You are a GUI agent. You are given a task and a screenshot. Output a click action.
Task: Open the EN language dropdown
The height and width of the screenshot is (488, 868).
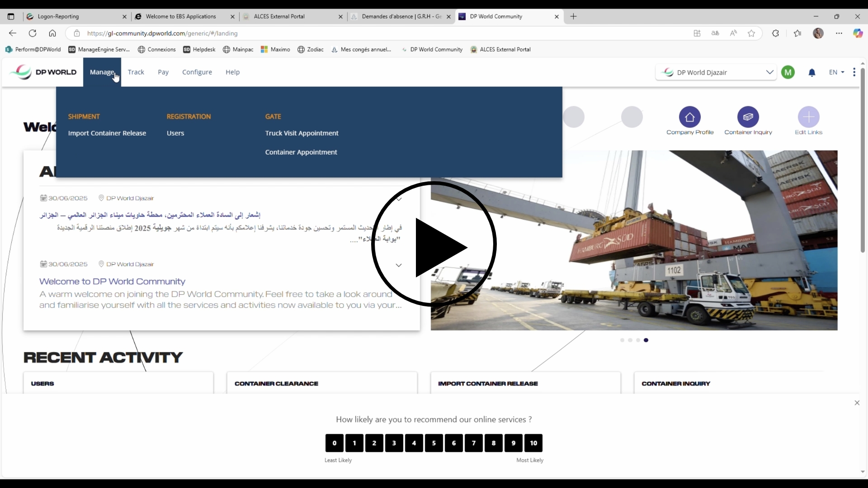pos(836,72)
